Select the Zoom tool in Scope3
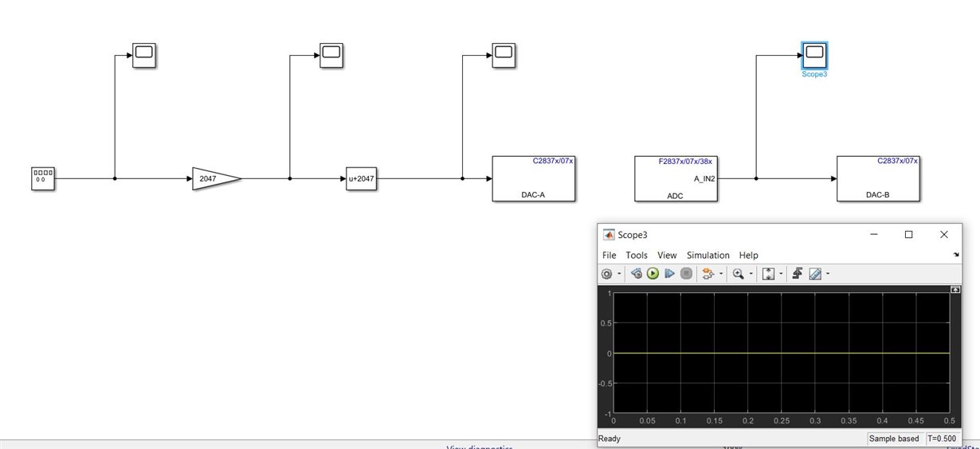 coord(739,273)
